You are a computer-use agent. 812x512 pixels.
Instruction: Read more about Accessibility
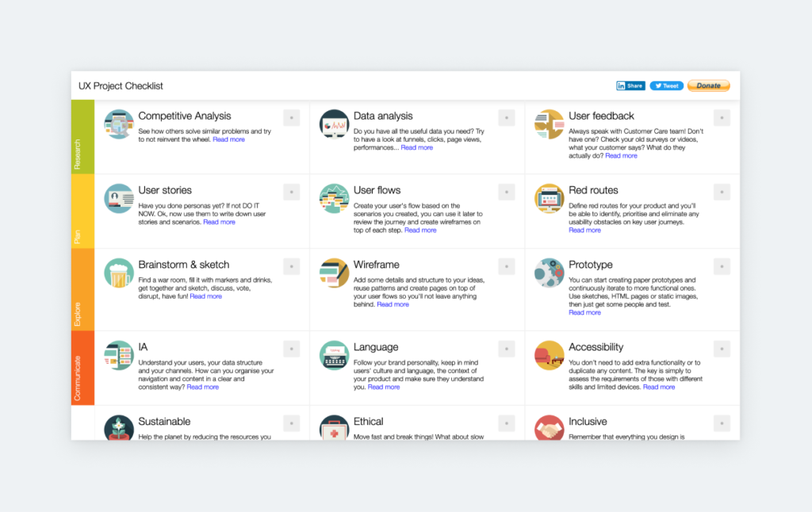(659, 388)
